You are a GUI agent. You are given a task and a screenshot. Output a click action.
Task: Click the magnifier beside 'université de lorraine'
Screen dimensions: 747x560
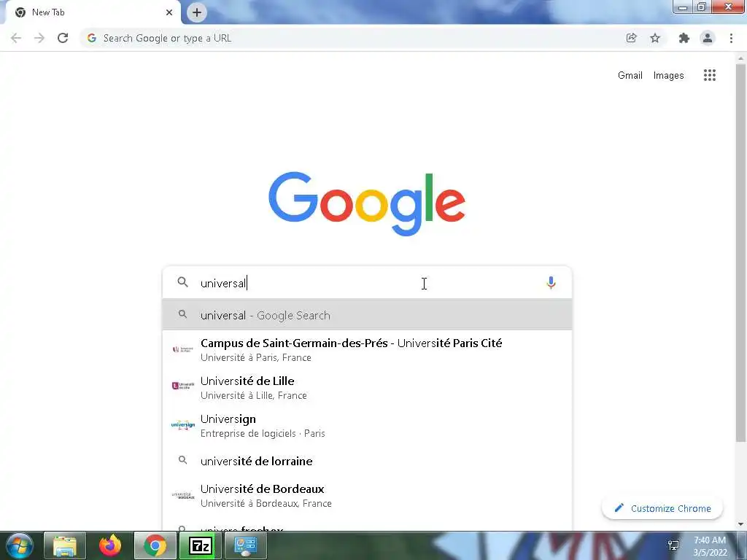pyautogui.click(x=183, y=460)
